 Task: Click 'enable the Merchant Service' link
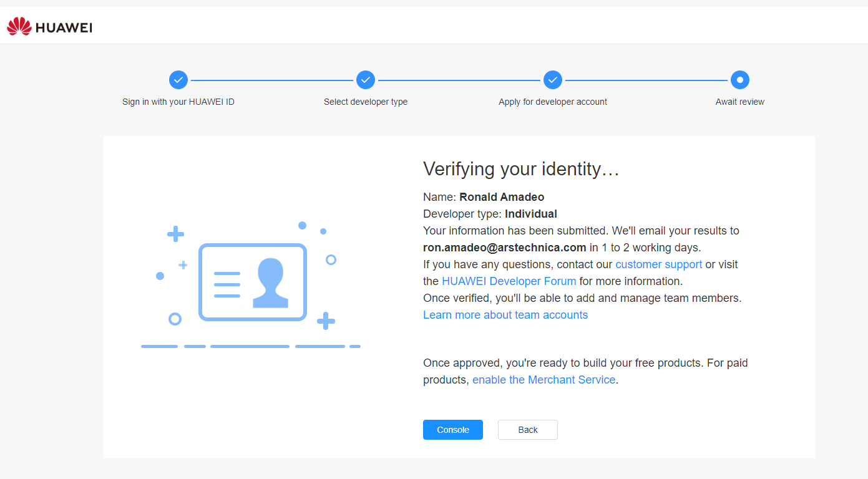pyautogui.click(x=544, y=380)
